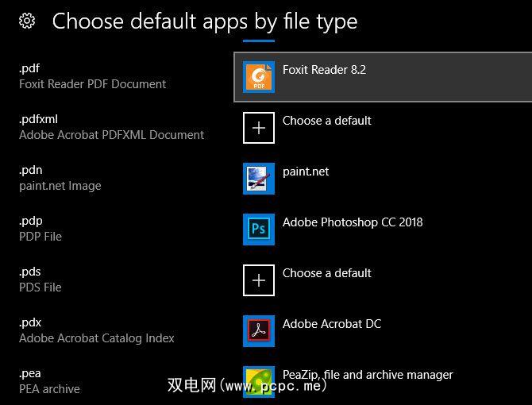Click the PDP File description

click(40, 237)
